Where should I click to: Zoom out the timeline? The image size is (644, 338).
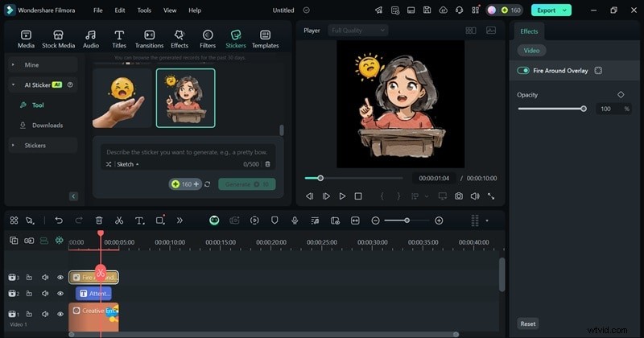375,221
